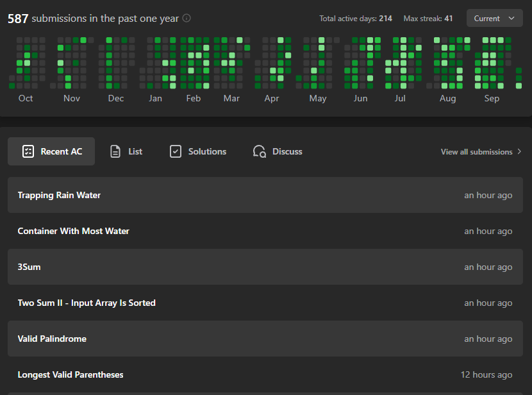
Task: Open the Discuss tab
Action: [x=278, y=151]
